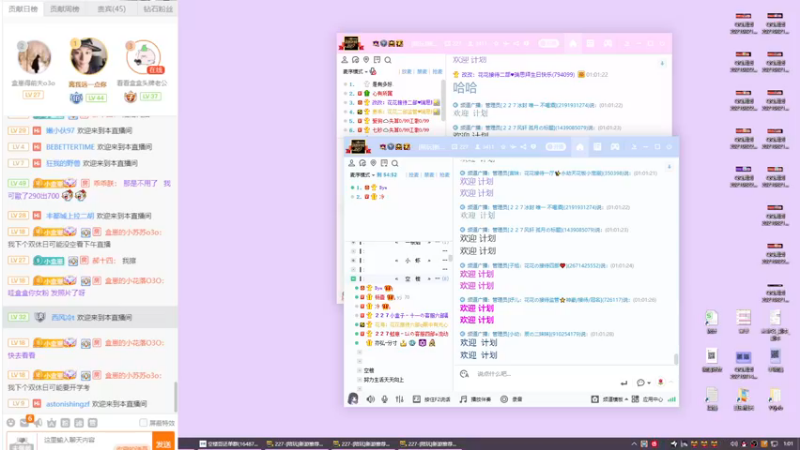Click the rose flower gift icon in front window

click(660, 382)
